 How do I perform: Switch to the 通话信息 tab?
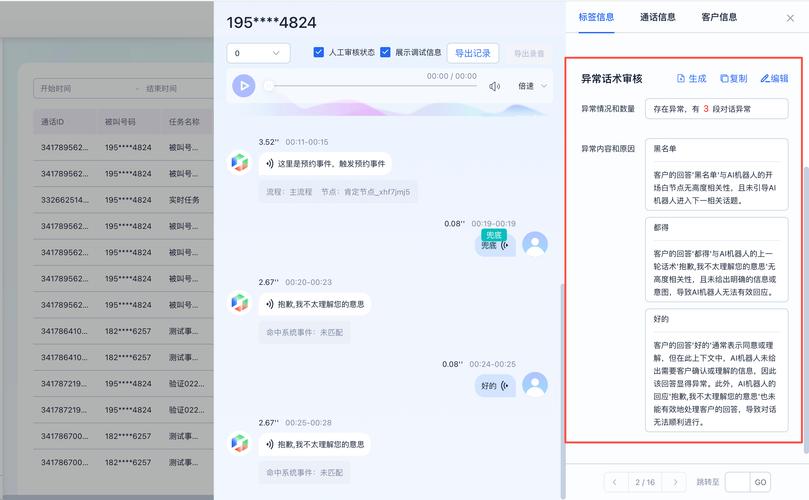click(x=657, y=17)
